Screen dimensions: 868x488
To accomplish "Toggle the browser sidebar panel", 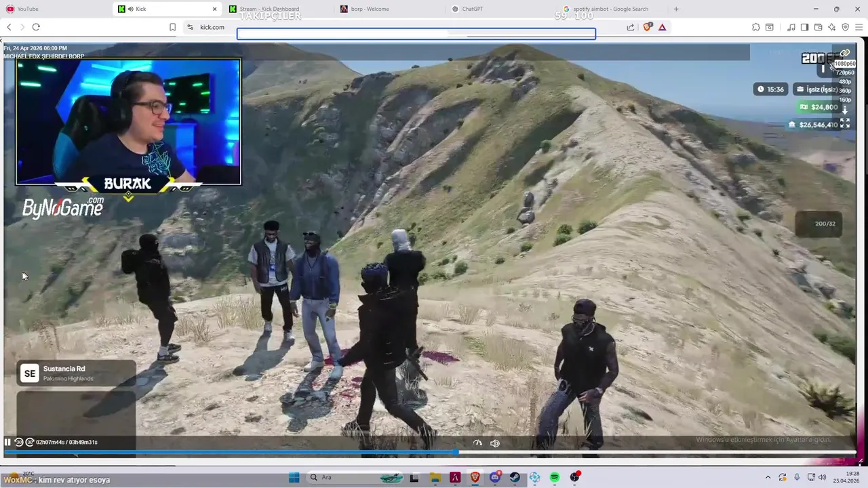I will tap(804, 27).
